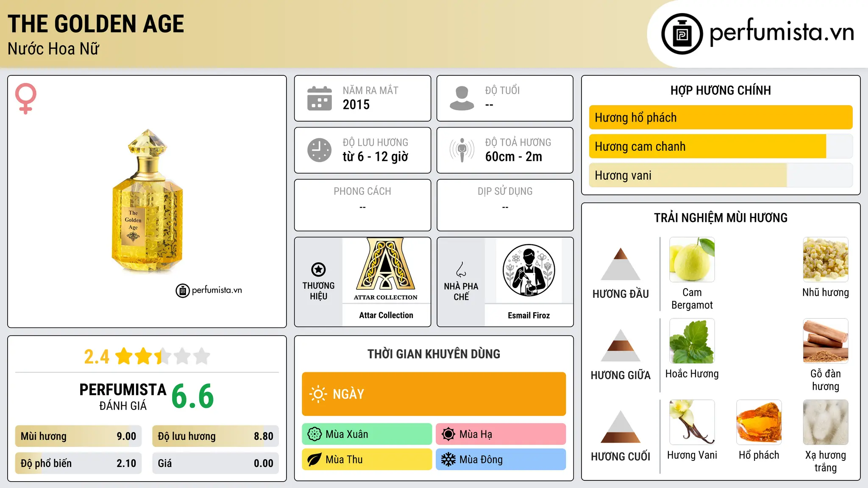
Task: Open the Hổ phách note image
Action: [759, 422]
